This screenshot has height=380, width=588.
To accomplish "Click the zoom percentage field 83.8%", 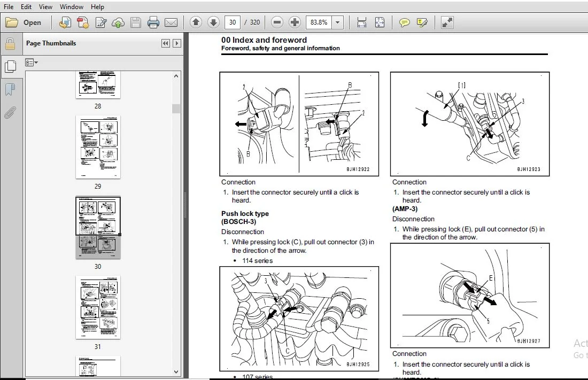I will [x=319, y=22].
